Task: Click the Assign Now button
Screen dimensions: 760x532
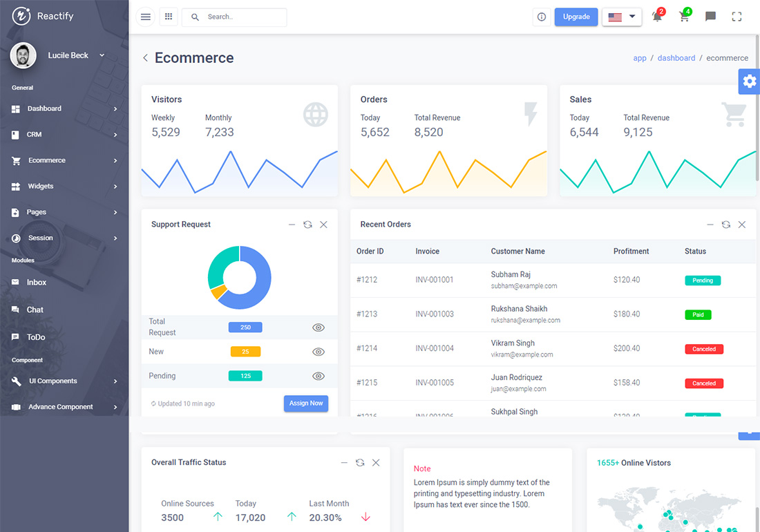Action: point(306,403)
